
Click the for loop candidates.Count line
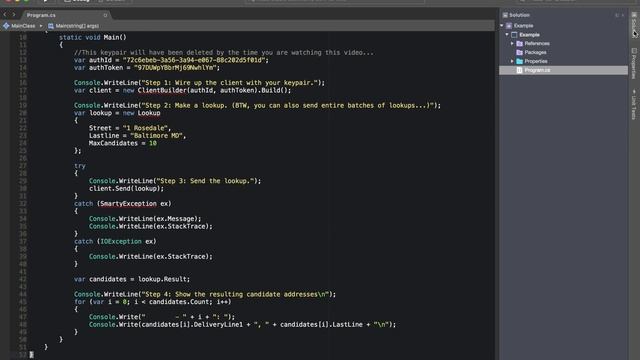pyautogui.click(x=153, y=302)
